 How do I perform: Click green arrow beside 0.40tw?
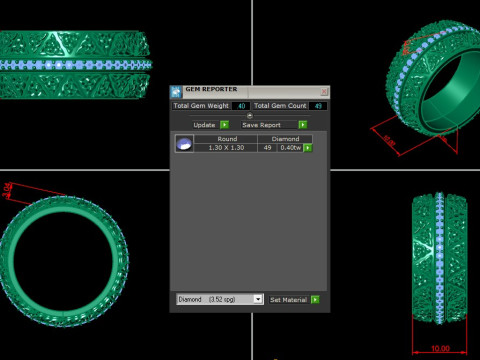click(x=308, y=148)
